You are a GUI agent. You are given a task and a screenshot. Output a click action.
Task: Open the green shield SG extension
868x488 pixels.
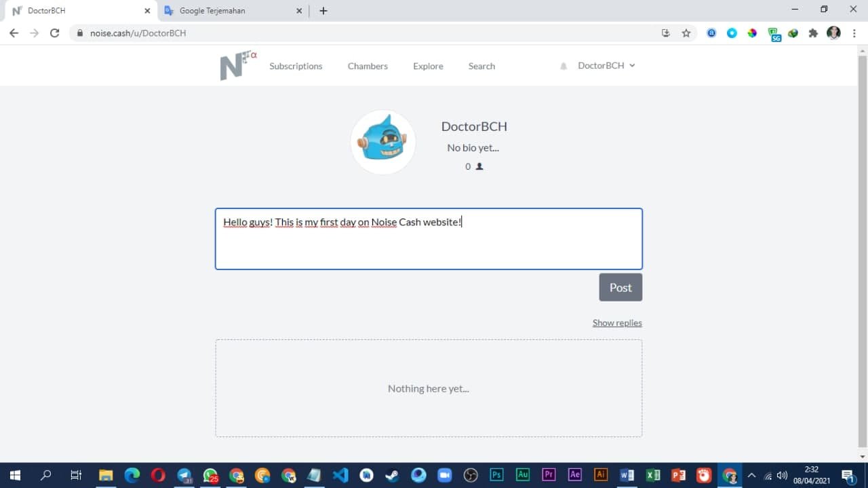[x=774, y=34]
